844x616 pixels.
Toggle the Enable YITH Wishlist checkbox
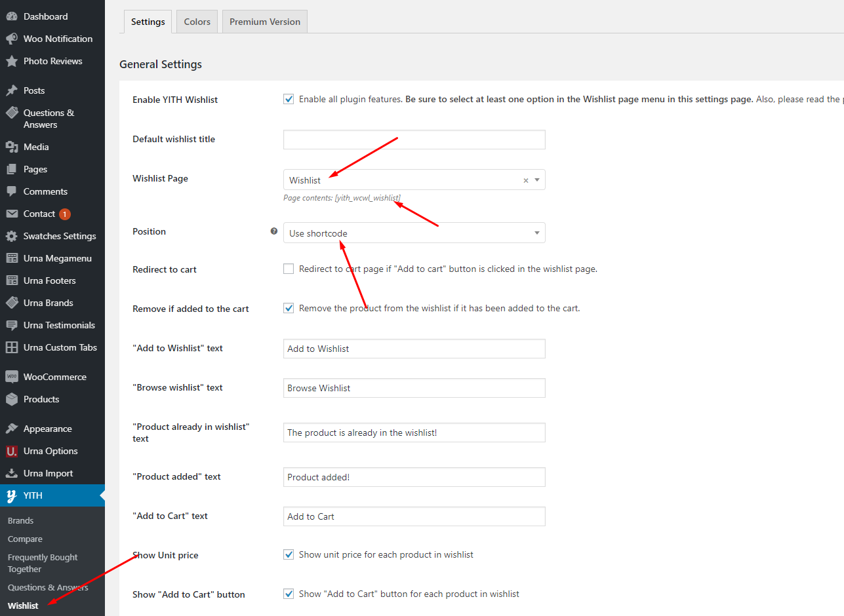point(289,99)
